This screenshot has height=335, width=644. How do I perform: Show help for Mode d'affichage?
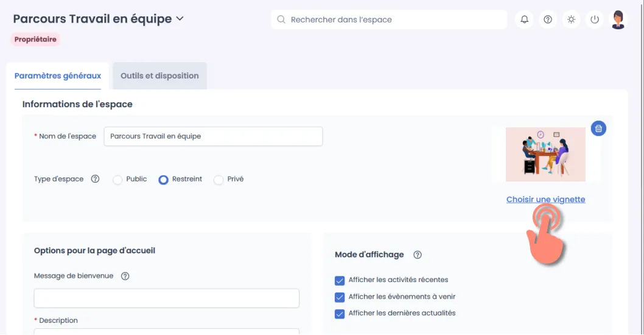tap(418, 255)
